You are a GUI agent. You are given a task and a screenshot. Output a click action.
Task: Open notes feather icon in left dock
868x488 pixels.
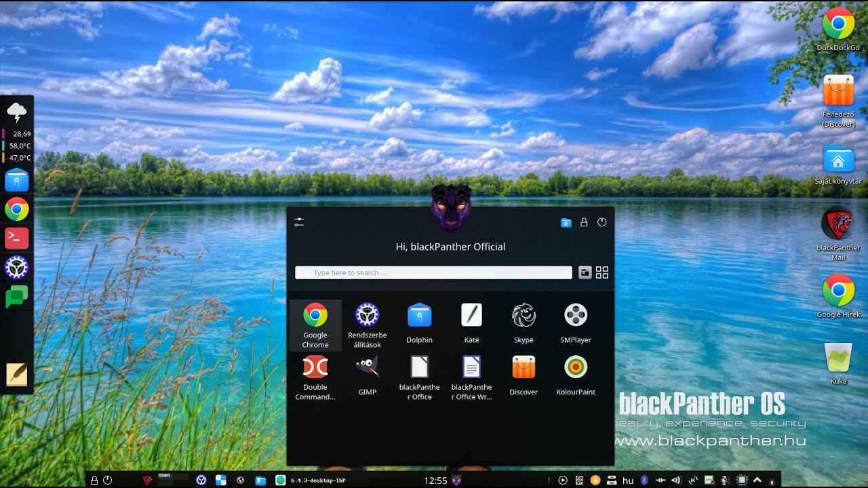pos(17,374)
